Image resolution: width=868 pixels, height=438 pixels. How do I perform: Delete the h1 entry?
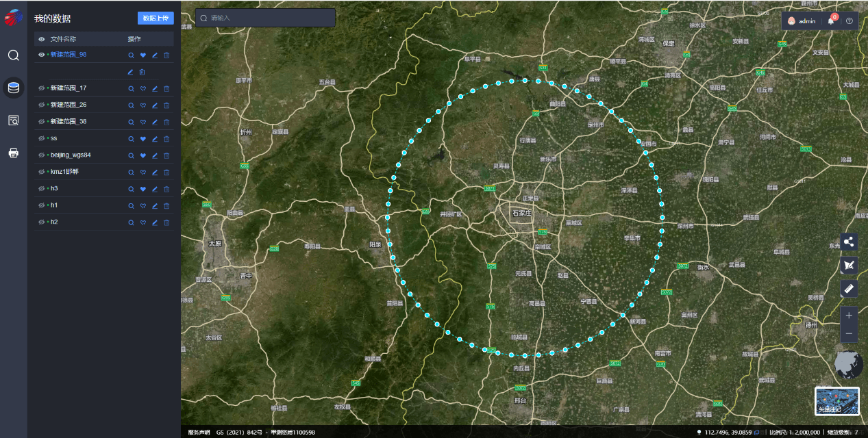click(166, 206)
